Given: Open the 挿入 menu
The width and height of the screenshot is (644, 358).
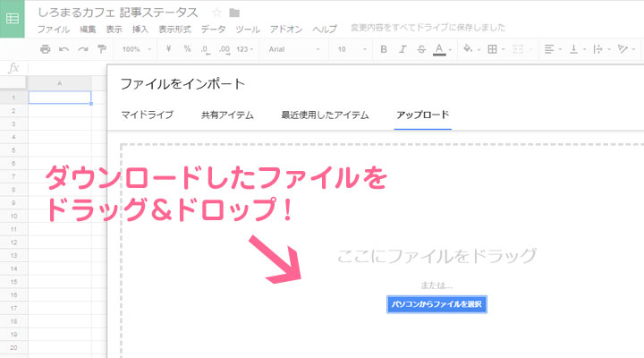Looking at the screenshot, I should (140, 30).
